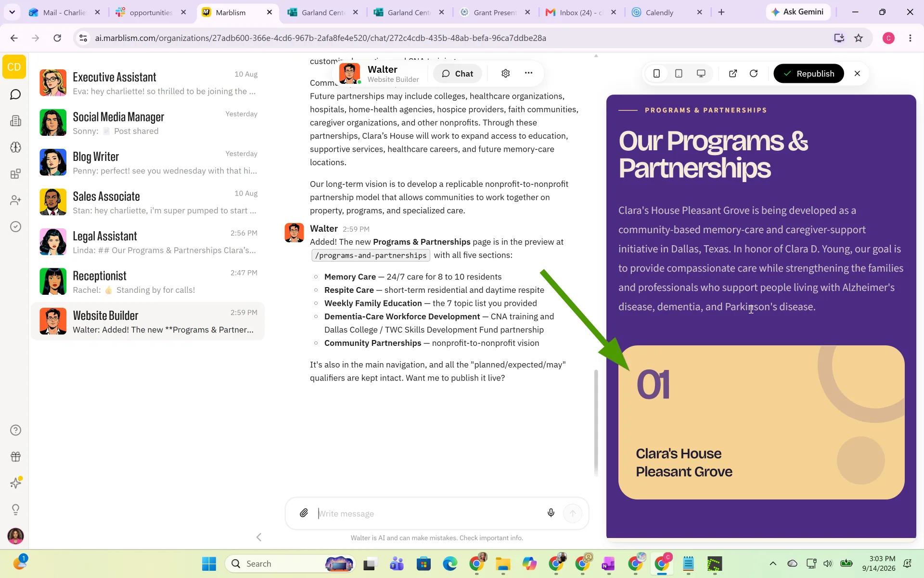The width and height of the screenshot is (924, 578).
Task: Open the organization building icon in sidebar
Action: click(15, 121)
